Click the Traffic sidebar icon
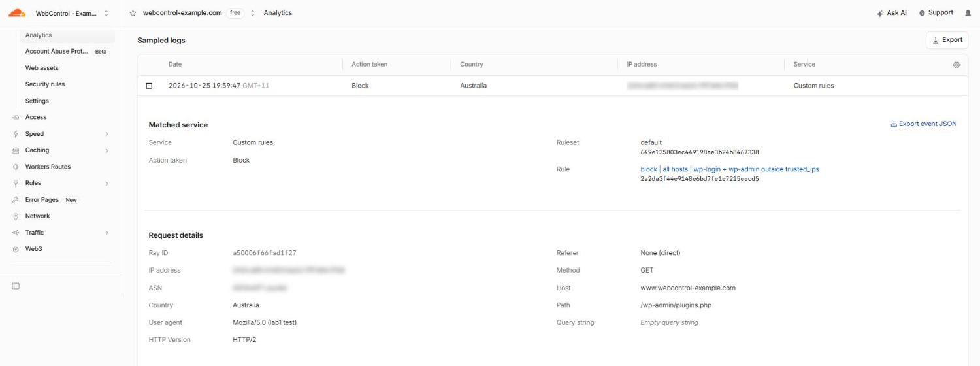The width and height of the screenshot is (980, 366). pyautogui.click(x=16, y=233)
